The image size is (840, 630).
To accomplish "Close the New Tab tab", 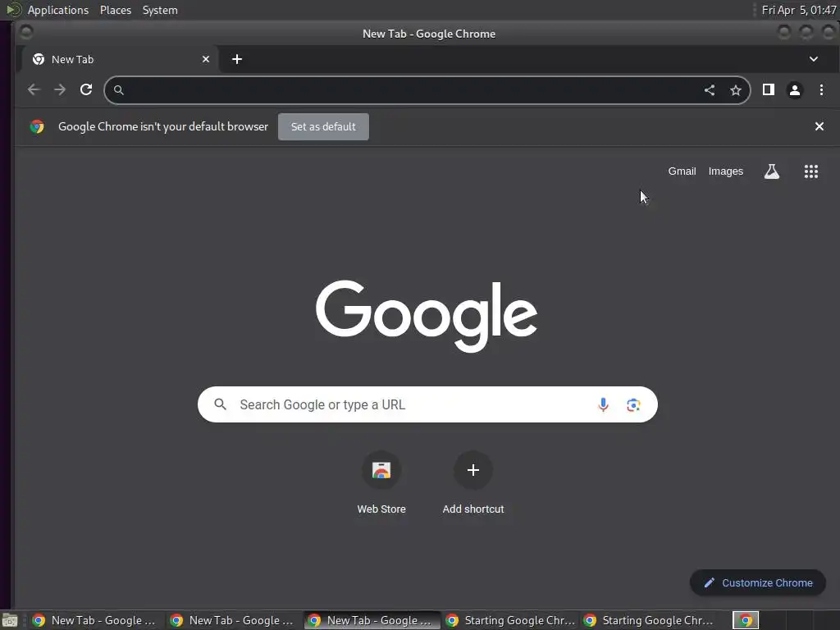I will (206, 59).
